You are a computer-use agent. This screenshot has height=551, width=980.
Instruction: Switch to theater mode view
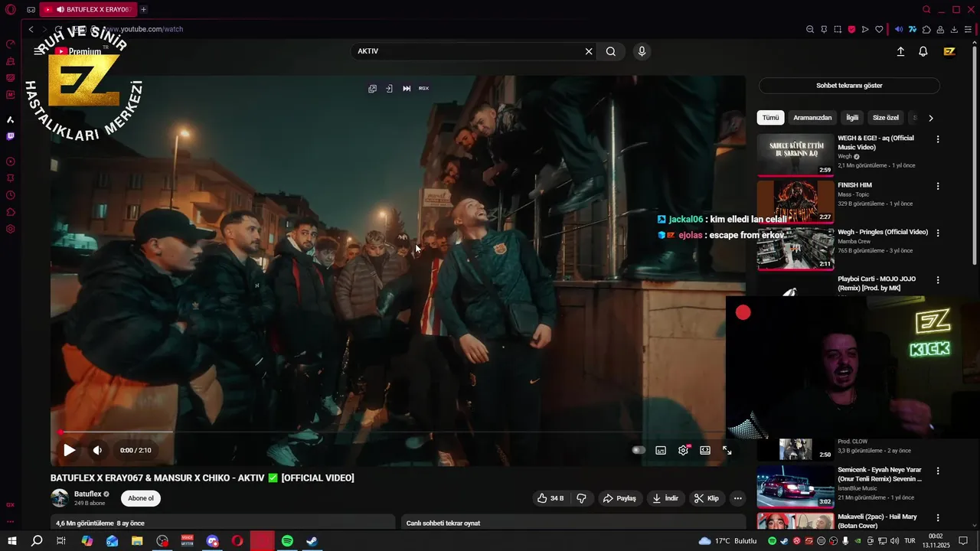point(705,450)
